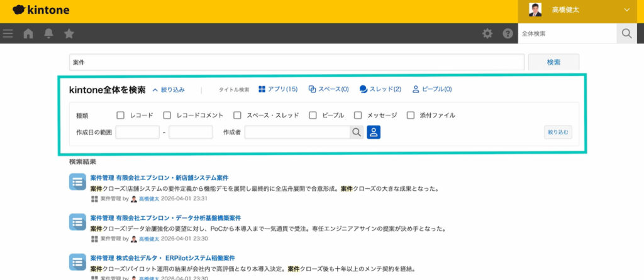Click 高橋健太 author link dated 2026-04-01 23:31
This screenshot has height=280, width=644.
tap(149, 199)
